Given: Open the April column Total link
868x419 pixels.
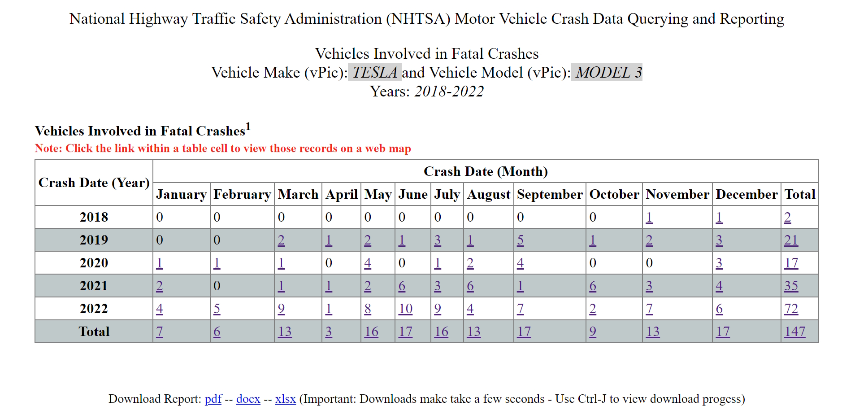Looking at the screenshot, I should [x=329, y=332].
